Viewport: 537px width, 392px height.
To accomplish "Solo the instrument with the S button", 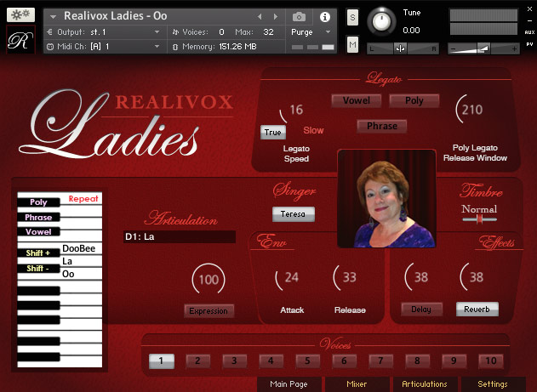I will 352,17.
